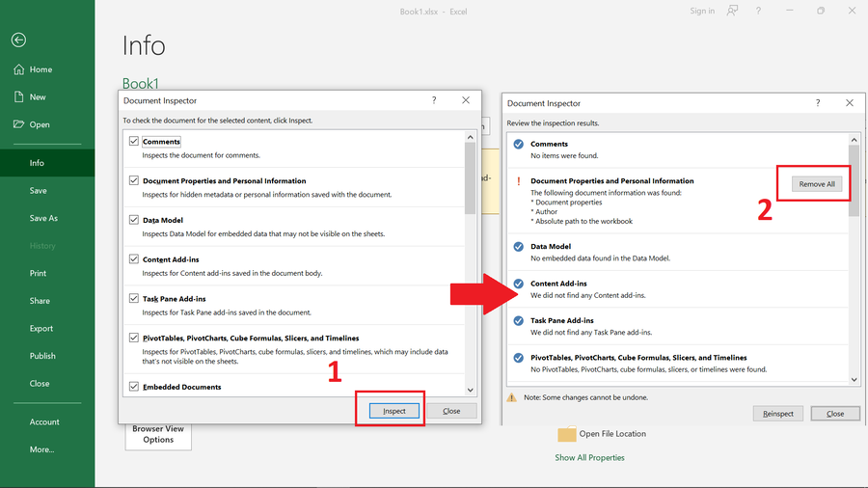Choose Save As in sidebar
This screenshot has height=488, width=868.
pyautogui.click(x=43, y=218)
